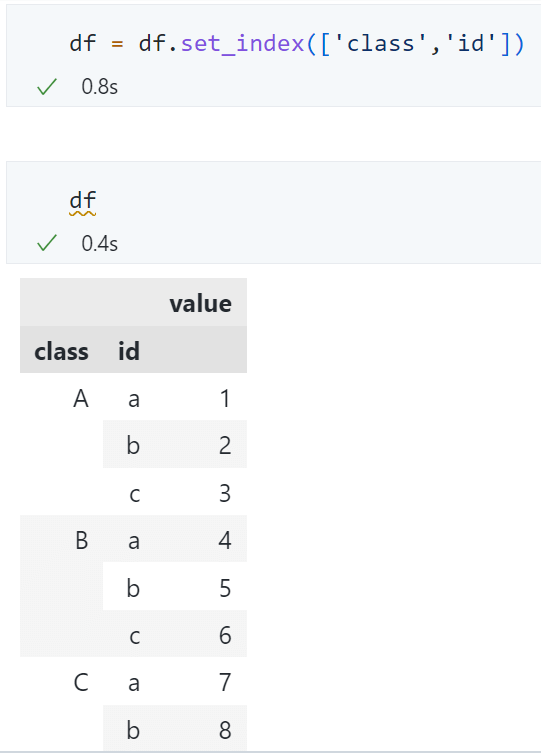Click the 0.8s execution time label
Screen dimensions: 541x755
click(x=100, y=87)
